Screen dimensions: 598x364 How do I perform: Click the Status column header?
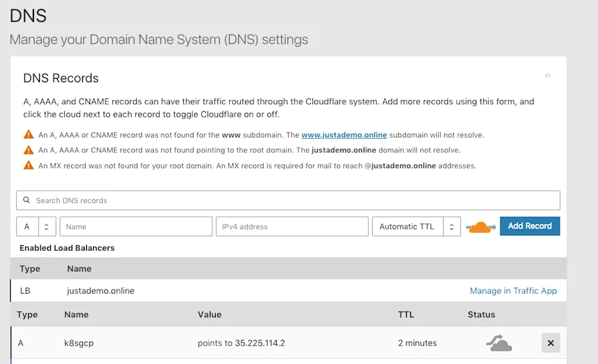(481, 315)
